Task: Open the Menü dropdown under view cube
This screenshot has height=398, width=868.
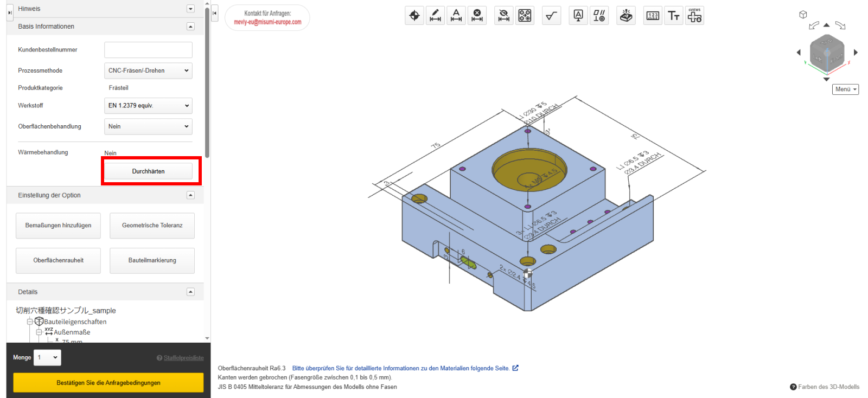Action: [x=845, y=89]
